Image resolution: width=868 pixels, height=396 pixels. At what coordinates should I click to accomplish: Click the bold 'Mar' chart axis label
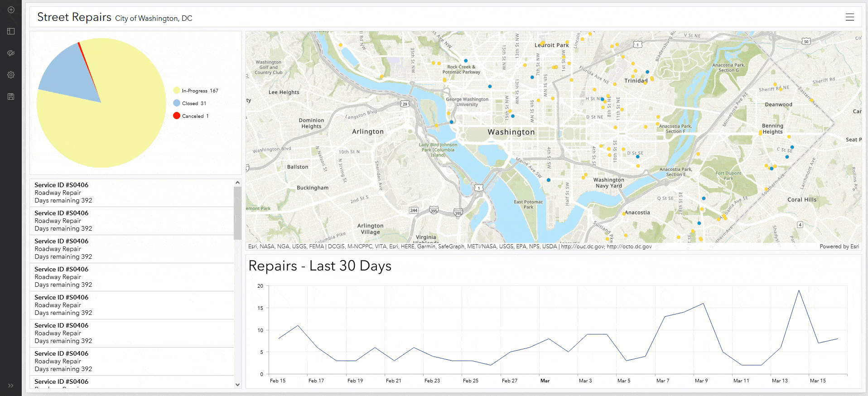[545, 381]
